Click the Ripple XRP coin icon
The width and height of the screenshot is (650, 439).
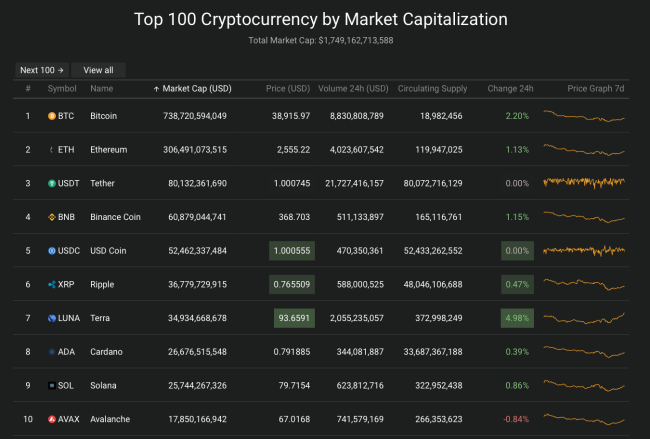point(52,284)
